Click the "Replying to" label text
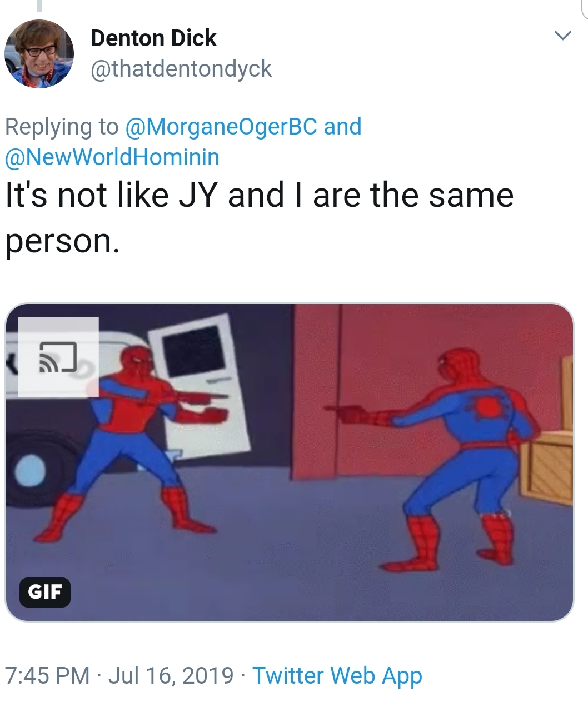This screenshot has width=588, height=707. point(62,127)
